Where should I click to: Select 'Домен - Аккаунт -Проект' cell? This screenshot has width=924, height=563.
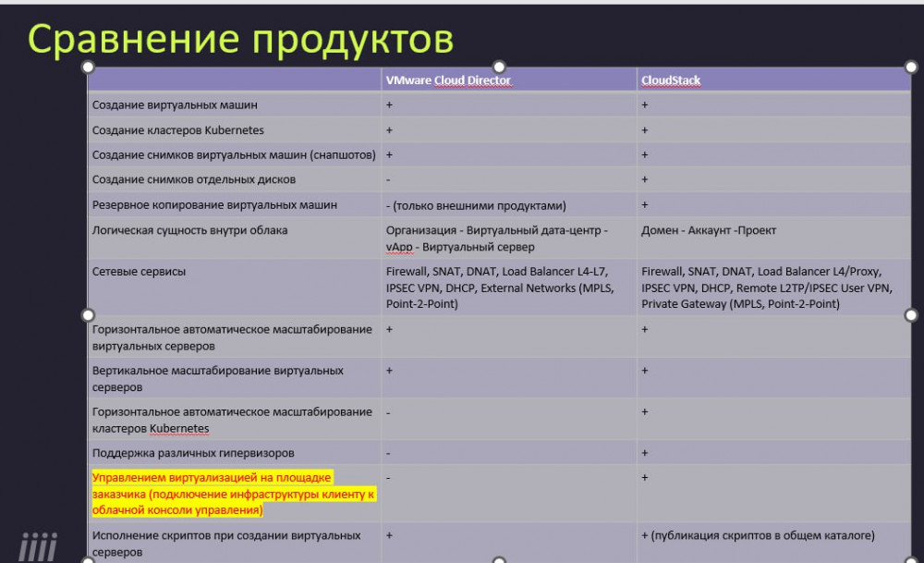(773, 239)
